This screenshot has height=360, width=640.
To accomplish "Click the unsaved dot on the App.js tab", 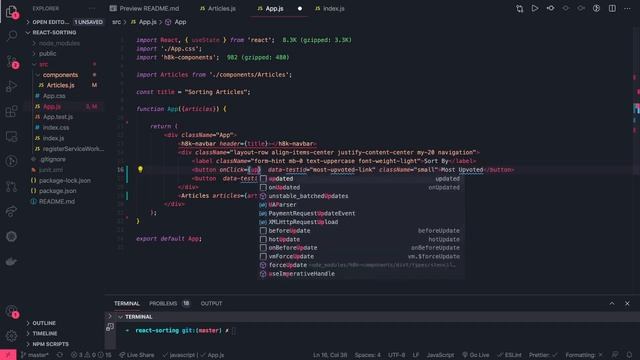I will click(300, 9).
